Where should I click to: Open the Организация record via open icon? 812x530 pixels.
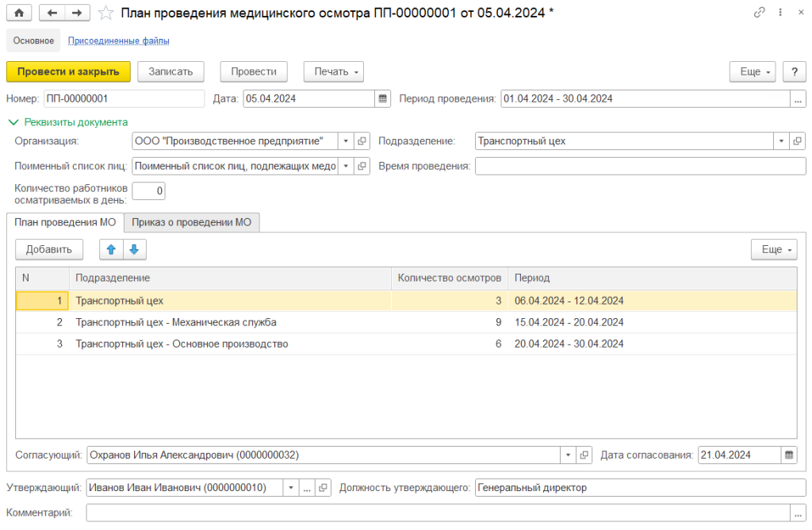click(362, 141)
